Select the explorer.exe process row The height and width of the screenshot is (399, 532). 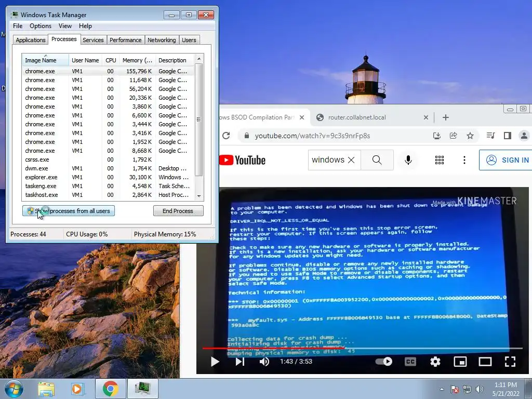[108, 177]
